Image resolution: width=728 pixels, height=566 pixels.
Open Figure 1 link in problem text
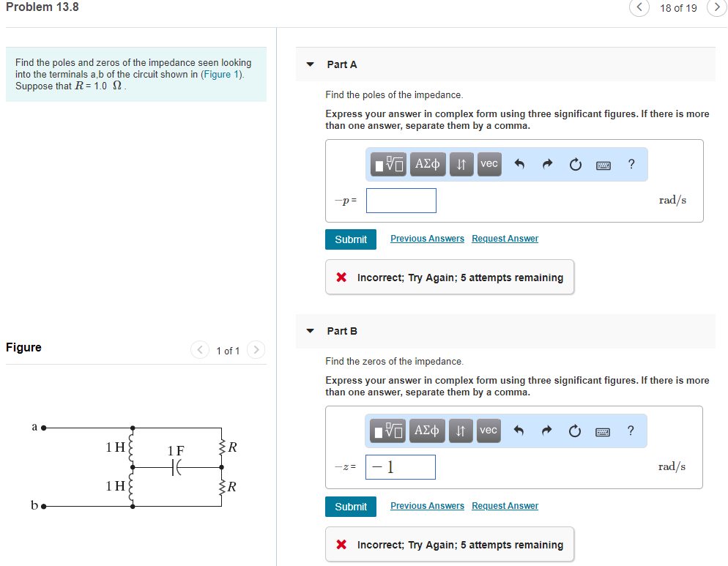click(222, 74)
